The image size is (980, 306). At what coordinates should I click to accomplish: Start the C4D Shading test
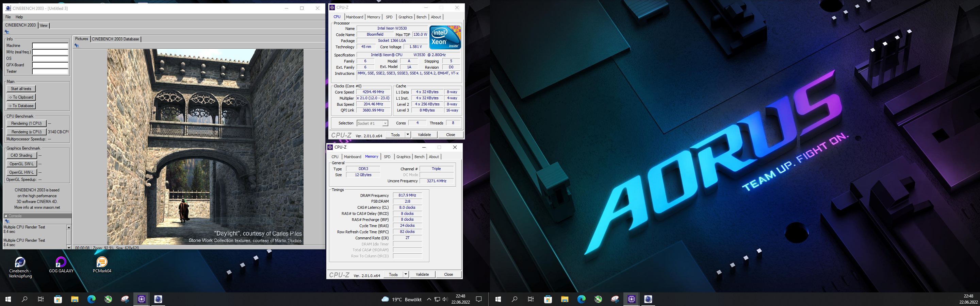(x=22, y=155)
